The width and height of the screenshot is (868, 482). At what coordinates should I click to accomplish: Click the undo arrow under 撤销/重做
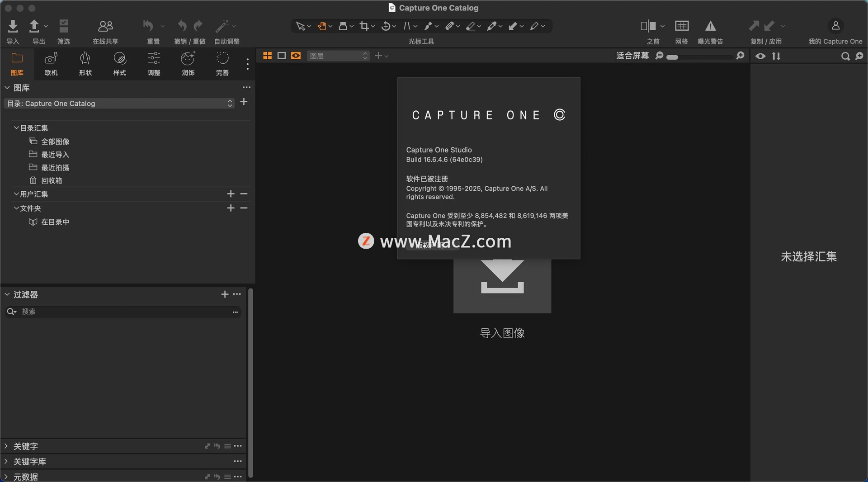pos(182,26)
